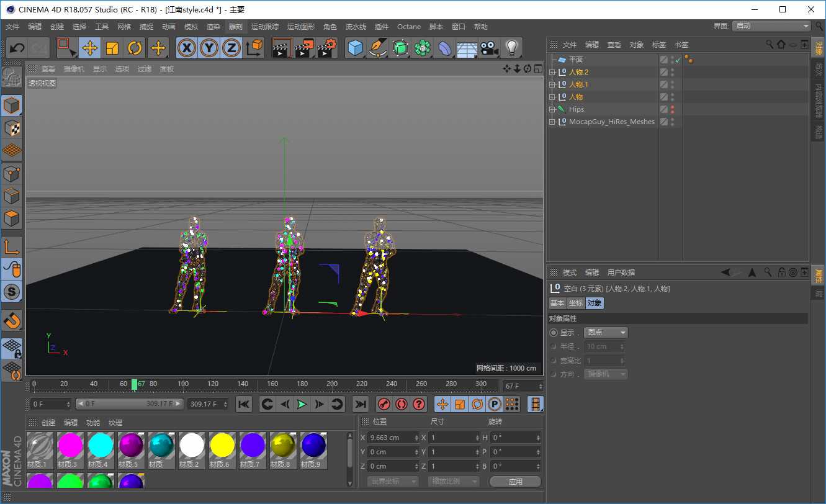Select yellow material 材质.6
The width and height of the screenshot is (826, 504).
222,450
